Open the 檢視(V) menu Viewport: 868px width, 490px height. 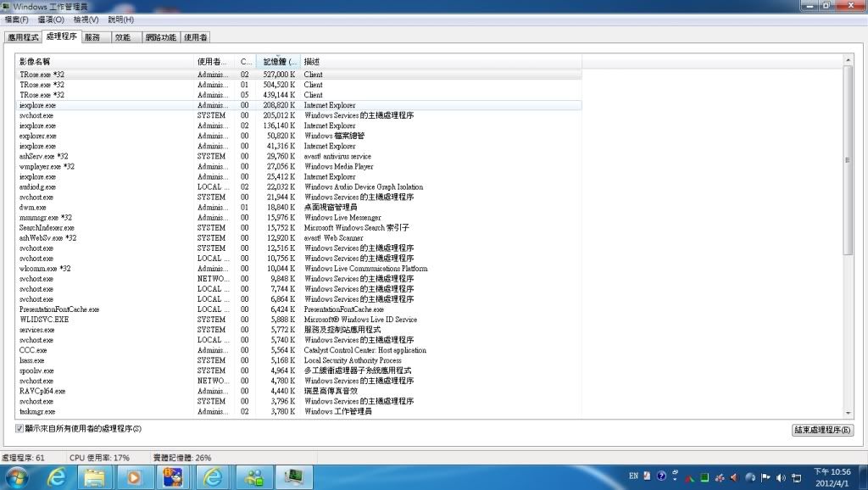86,19
